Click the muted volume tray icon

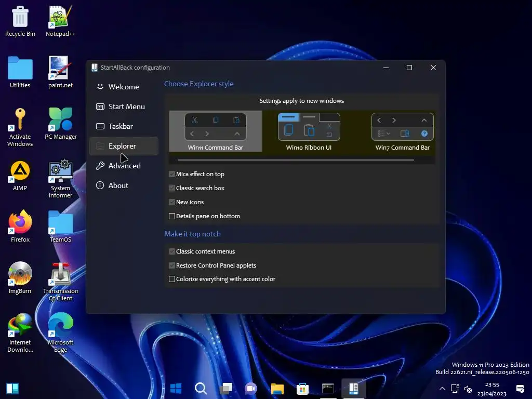(x=468, y=389)
